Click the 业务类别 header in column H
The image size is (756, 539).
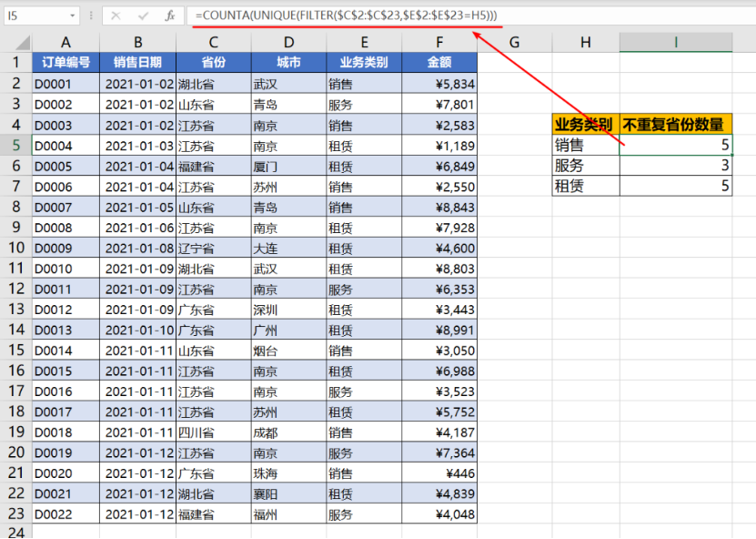tap(585, 125)
